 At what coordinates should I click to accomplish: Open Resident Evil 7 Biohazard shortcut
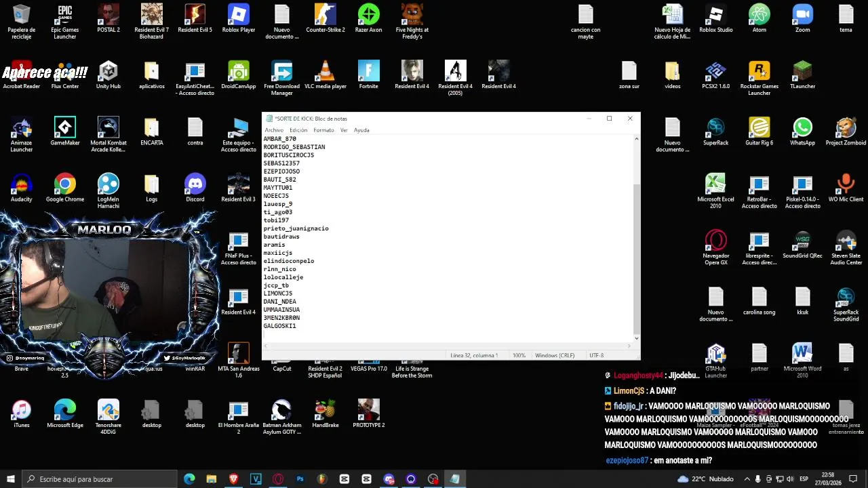click(x=152, y=22)
